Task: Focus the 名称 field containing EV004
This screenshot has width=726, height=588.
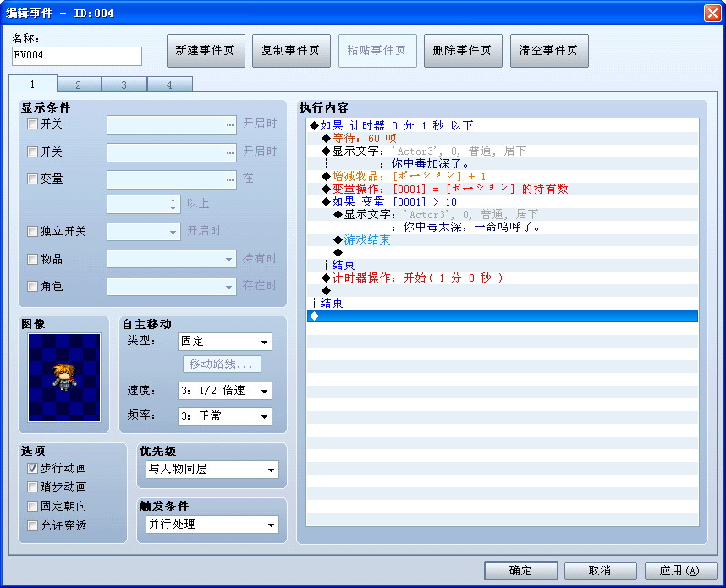Action: [x=77, y=56]
